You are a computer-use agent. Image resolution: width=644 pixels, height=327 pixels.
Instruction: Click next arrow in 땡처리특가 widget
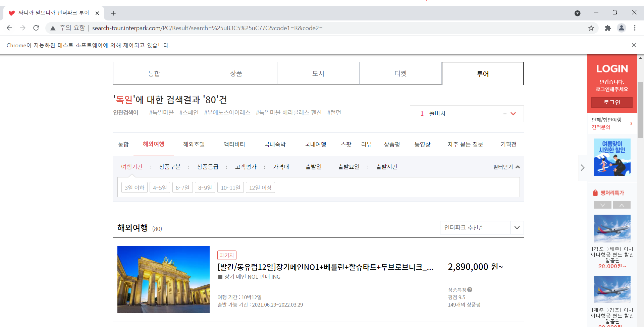(x=622, y=205)
